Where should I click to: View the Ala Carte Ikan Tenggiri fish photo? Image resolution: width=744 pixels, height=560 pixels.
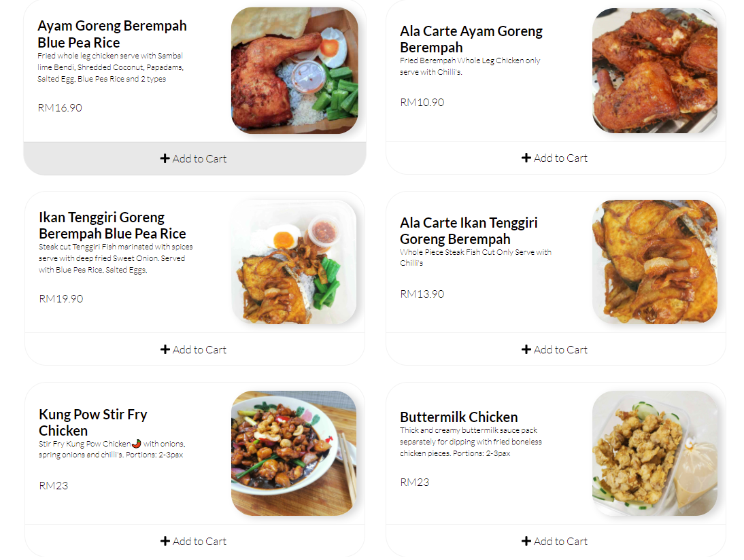point(655,262)
